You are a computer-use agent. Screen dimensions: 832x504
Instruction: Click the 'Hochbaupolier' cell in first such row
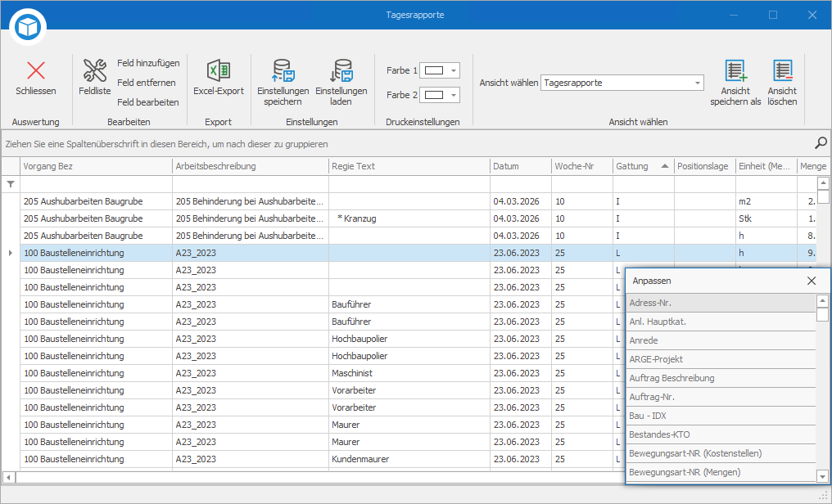(x=409, y=339)
